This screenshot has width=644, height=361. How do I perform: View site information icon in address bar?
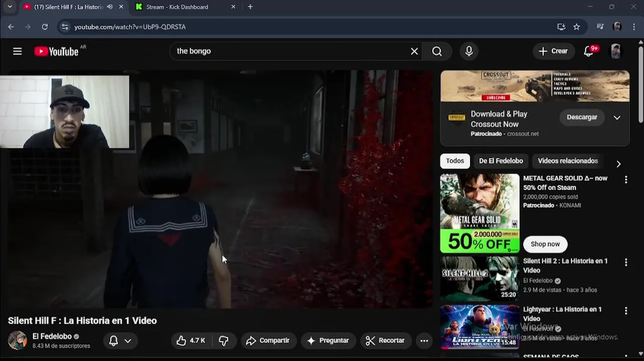64,27
